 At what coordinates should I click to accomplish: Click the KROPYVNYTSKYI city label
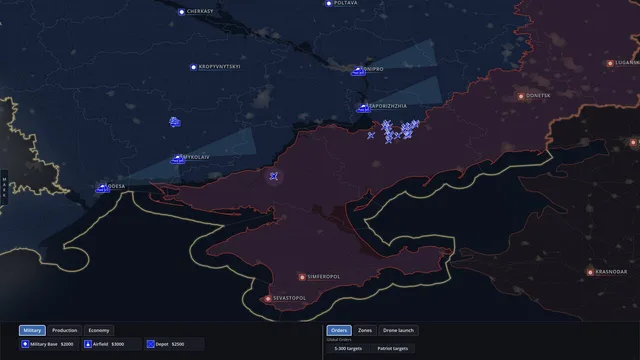(x=220, y=67)
